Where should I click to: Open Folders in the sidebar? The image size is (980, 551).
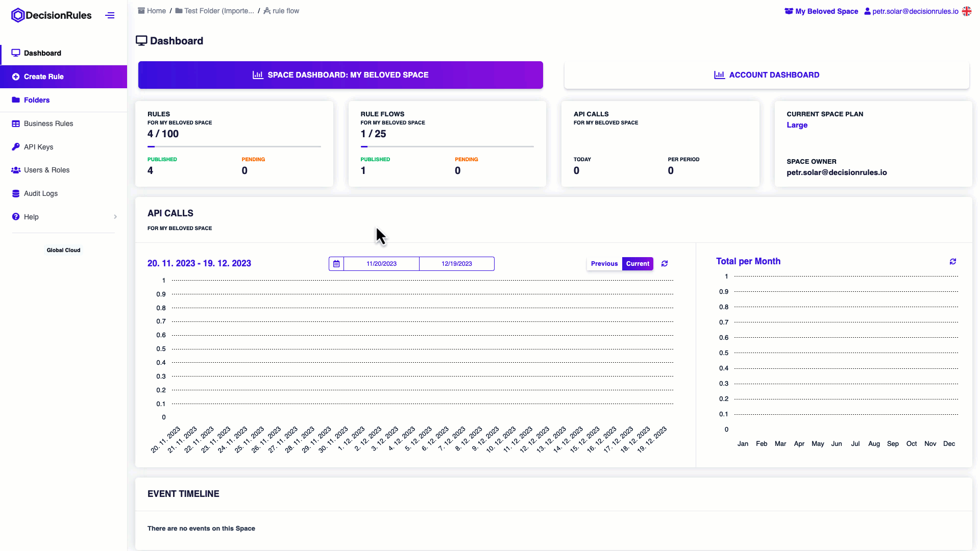(x=64, y=100)
